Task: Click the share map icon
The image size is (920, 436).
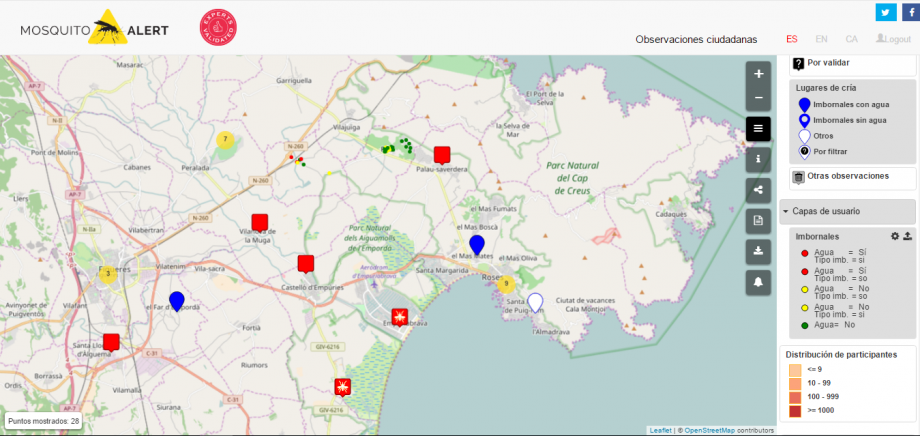Action: [758, 190]
